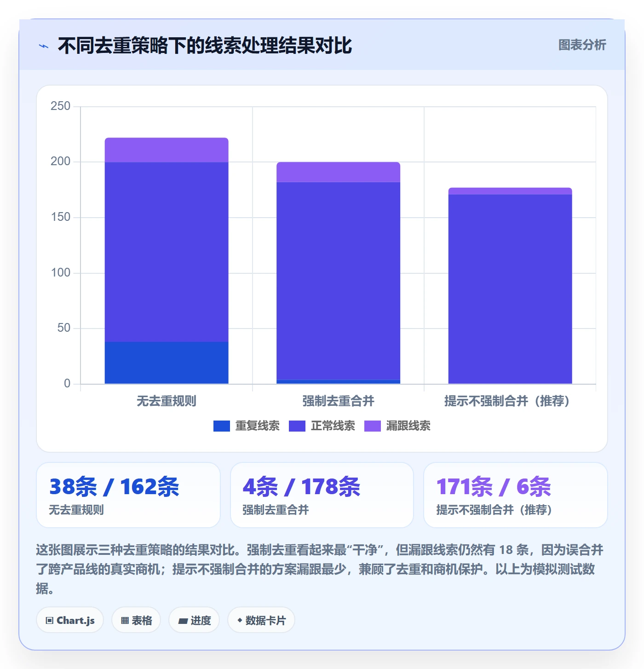The width and height of the screenshot is (644, 669).
Task: Click the 正常线索 legend label
Action: (x=333, y=426)
